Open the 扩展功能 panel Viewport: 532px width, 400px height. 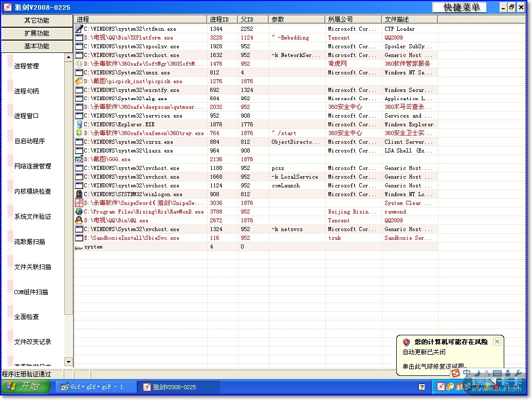tap(36, 33)
